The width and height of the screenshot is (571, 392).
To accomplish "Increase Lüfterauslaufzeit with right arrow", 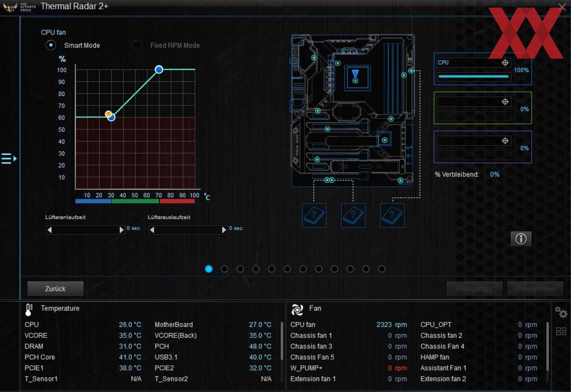I will (x=224, y=230).
